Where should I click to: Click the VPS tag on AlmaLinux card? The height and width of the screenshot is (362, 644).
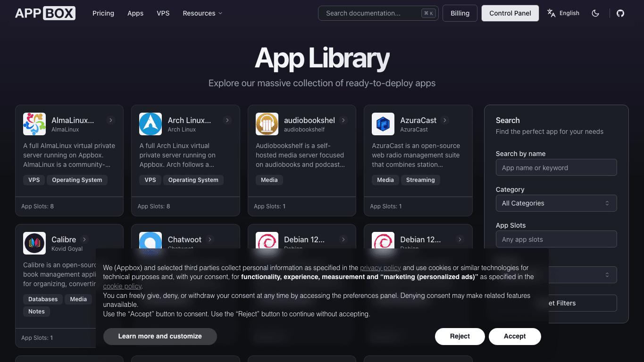point(34,180)
